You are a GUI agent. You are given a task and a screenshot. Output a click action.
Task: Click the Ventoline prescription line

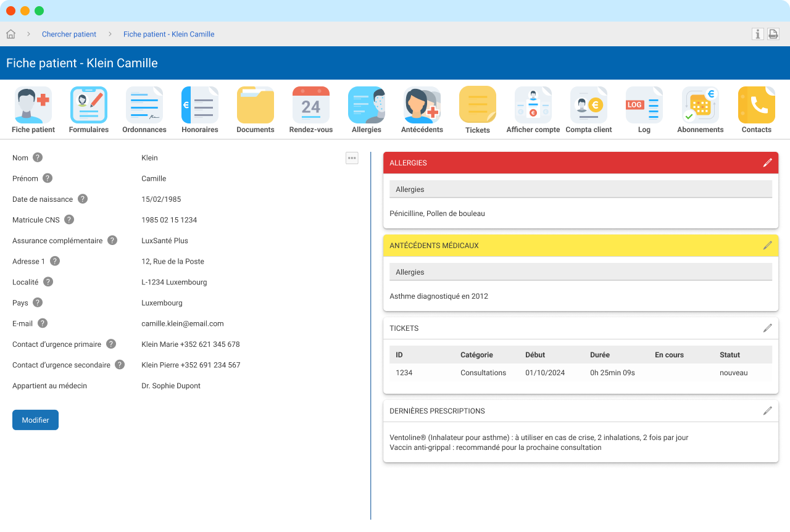539,438
